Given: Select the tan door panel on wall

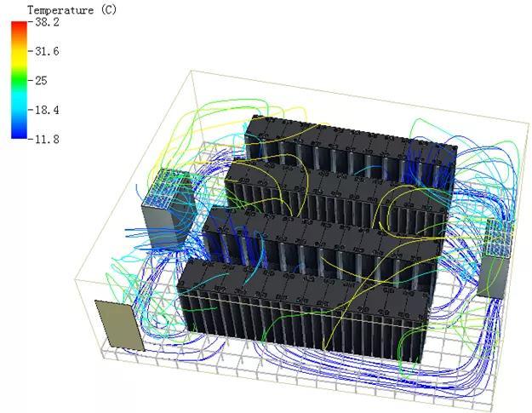Looking at the screenshot, I should pos(119,325).
